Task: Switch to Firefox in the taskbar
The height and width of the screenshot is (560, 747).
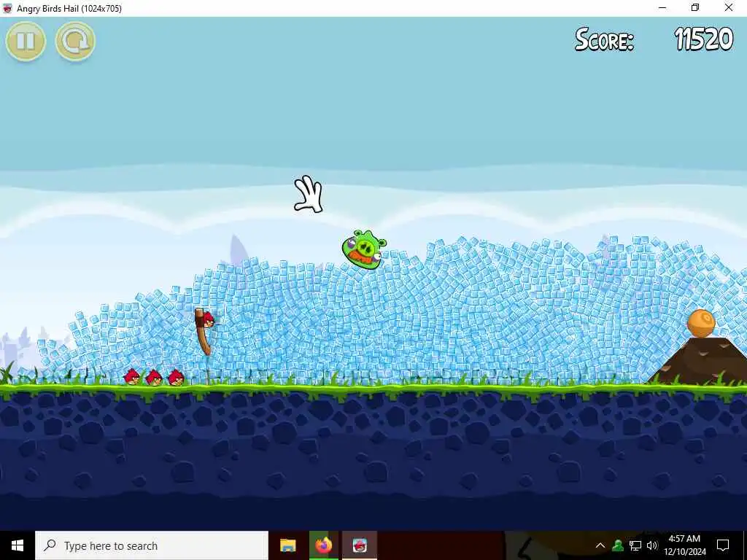Action: pyautogui.click(x=323, y=545)
